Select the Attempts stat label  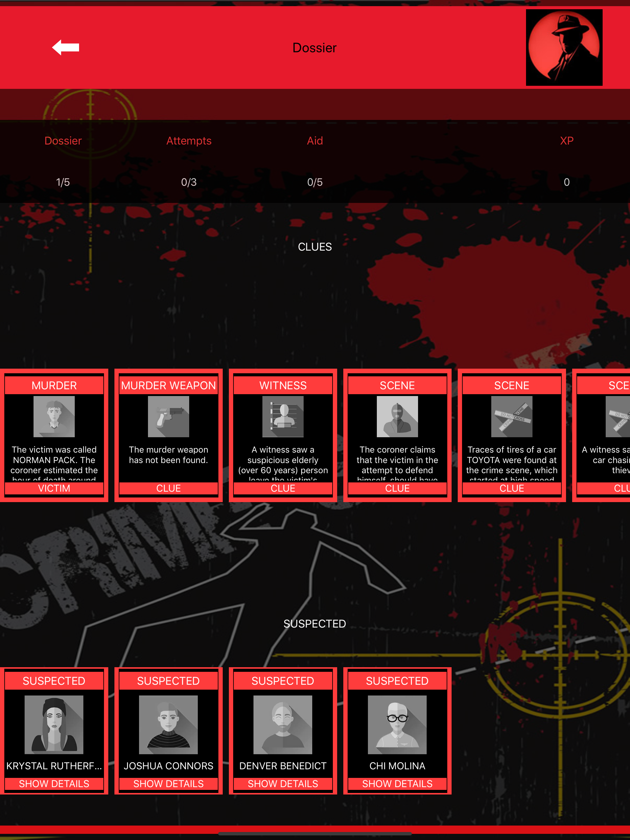[189, 141]
